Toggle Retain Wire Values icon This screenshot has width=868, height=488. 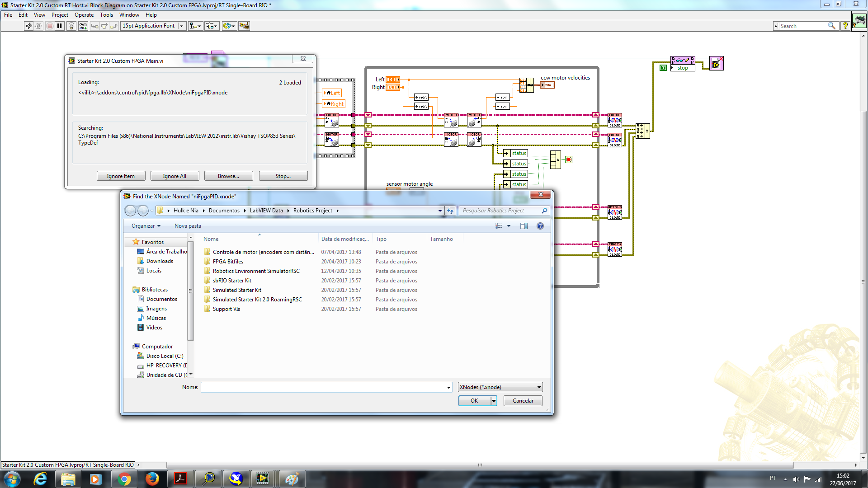(83, 26)
